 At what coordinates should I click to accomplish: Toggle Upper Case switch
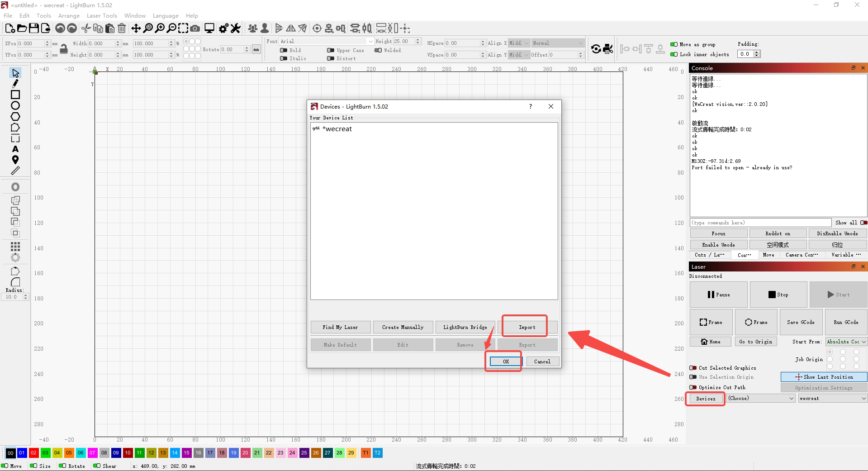point(331,50)
